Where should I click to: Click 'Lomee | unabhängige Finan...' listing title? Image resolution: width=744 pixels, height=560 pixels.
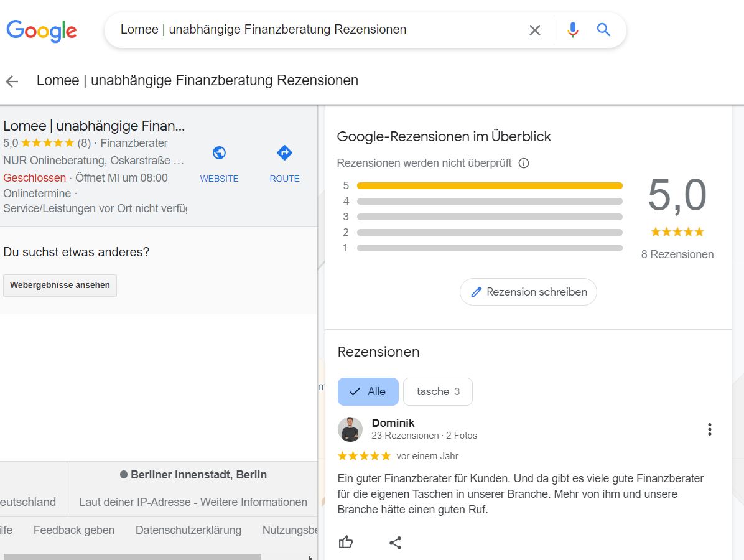coord(94,126)
